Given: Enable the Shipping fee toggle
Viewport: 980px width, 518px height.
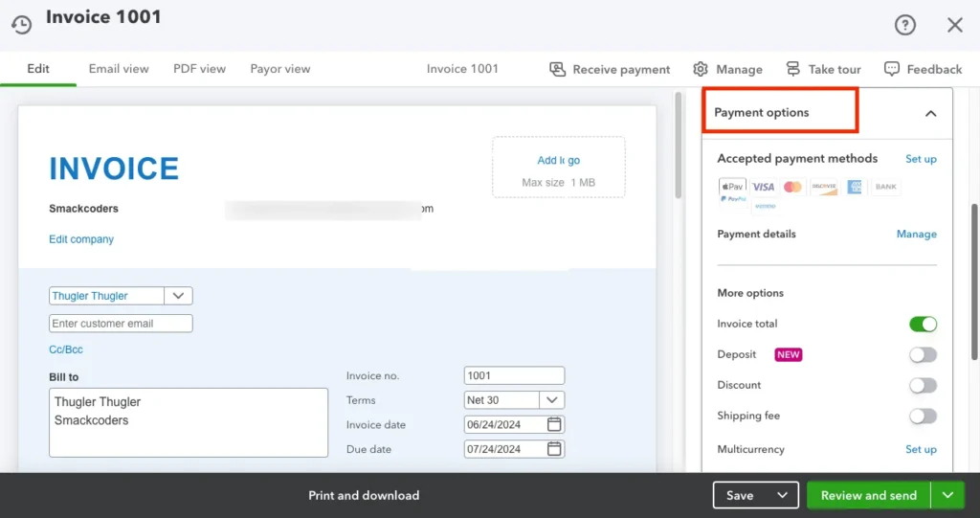Looking at the screenshot, I should click(923, 416).
